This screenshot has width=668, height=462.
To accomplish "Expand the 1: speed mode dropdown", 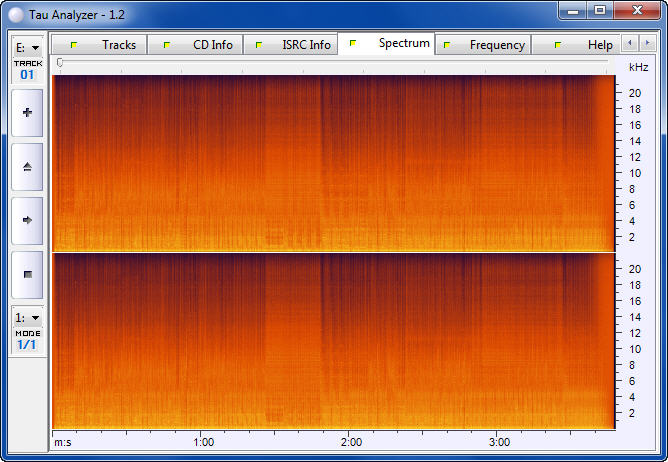I will click(27, 317).
